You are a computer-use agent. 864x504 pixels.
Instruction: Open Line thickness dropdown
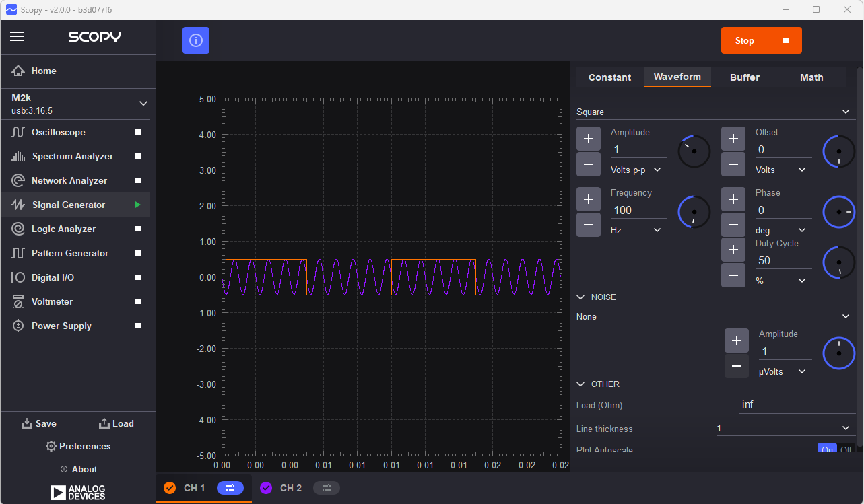[786, 428]
